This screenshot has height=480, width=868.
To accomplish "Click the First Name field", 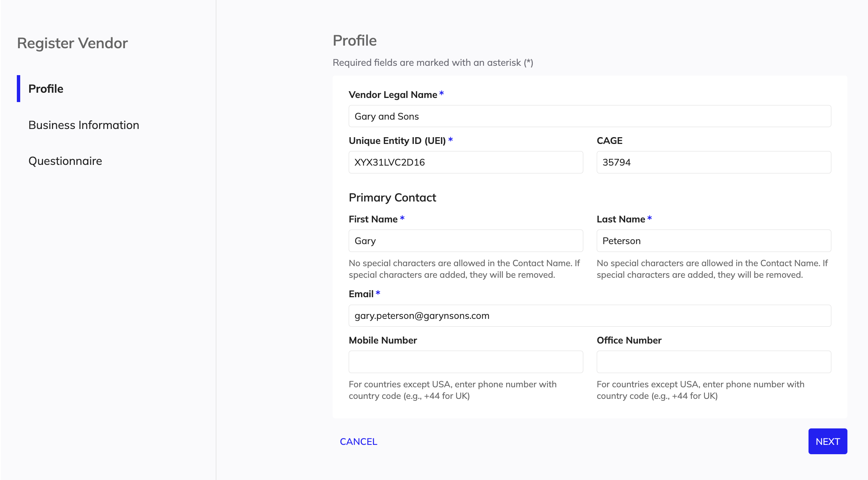I will 466,241.
